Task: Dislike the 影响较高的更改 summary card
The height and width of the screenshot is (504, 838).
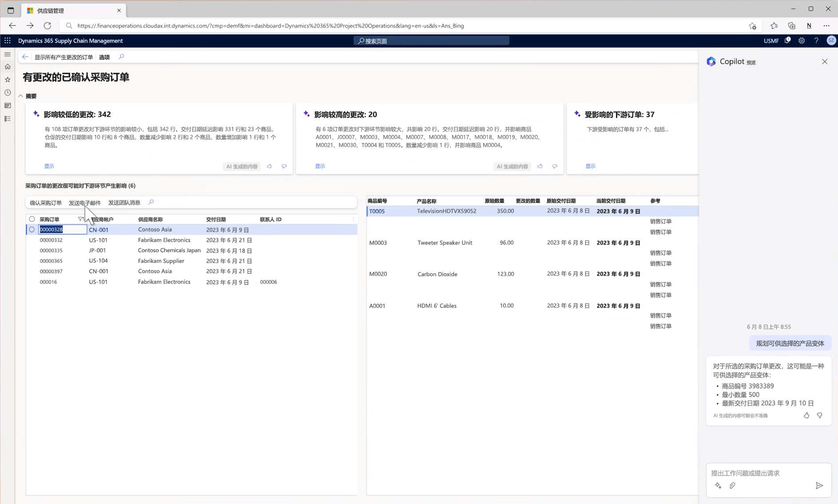Action: 555,166
